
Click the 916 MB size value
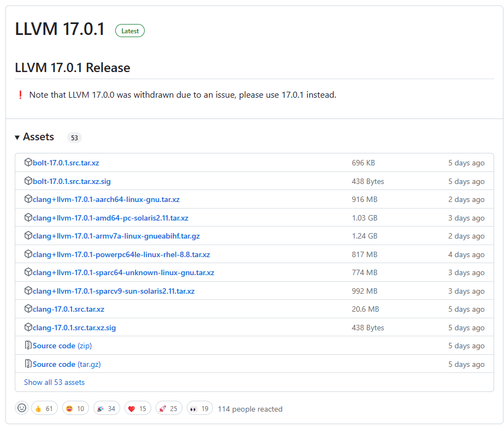click(x=365, y=200)
